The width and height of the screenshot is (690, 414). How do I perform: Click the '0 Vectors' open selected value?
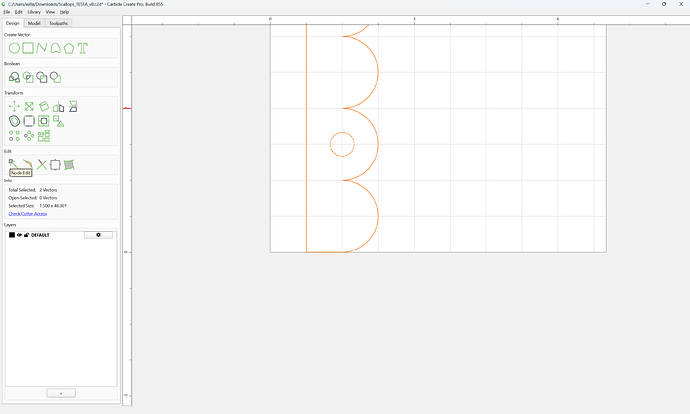pos(48,198)
